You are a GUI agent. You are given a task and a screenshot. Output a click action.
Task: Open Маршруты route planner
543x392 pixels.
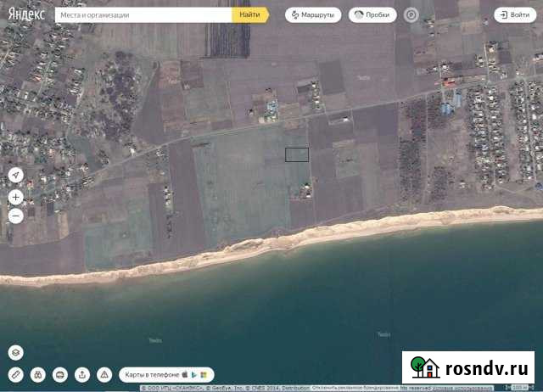coord(313,14)
